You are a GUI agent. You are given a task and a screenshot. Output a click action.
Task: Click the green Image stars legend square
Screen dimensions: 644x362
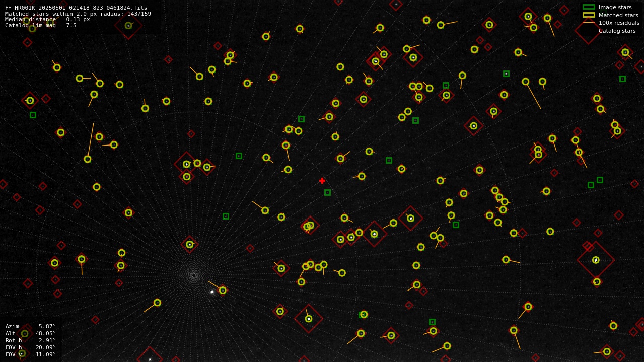(x=589, y=7)
